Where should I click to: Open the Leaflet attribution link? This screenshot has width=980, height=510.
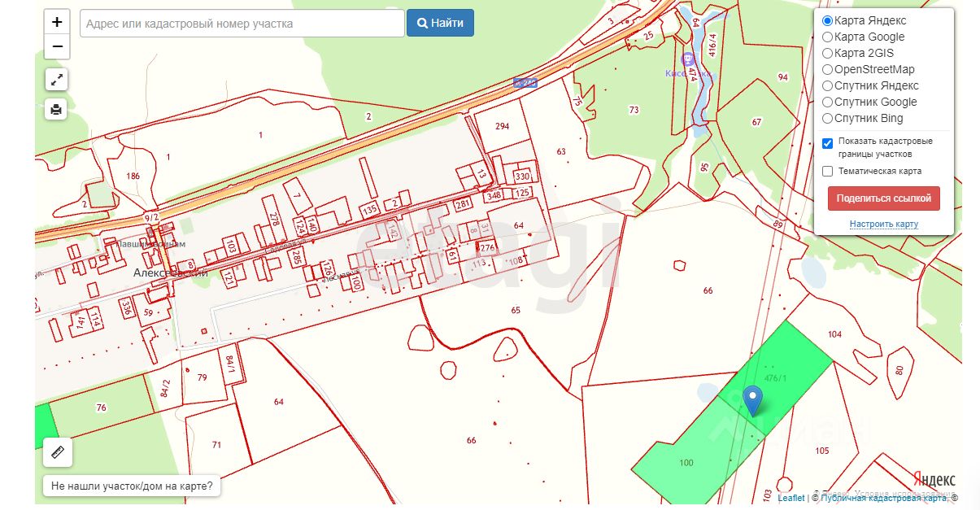[x=791, y=498]
